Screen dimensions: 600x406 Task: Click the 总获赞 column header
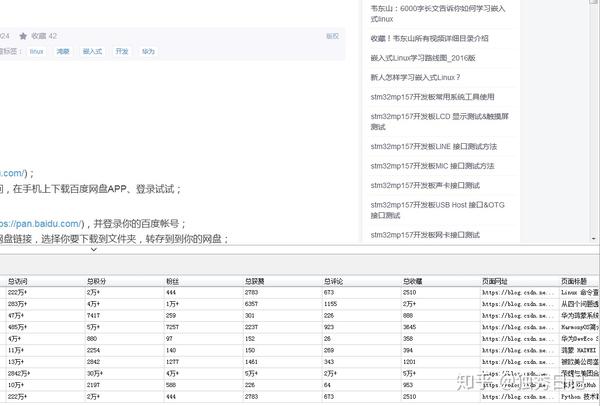(x=282, y=281)
